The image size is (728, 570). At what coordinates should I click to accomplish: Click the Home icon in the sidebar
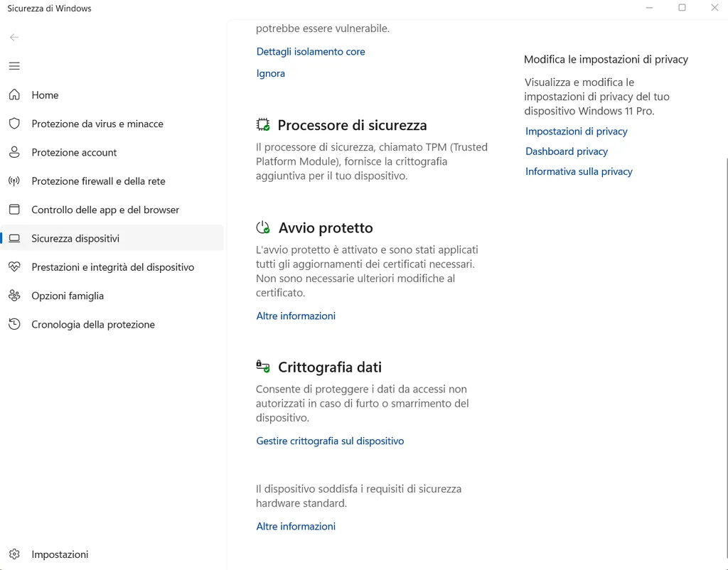pos(14,95)
